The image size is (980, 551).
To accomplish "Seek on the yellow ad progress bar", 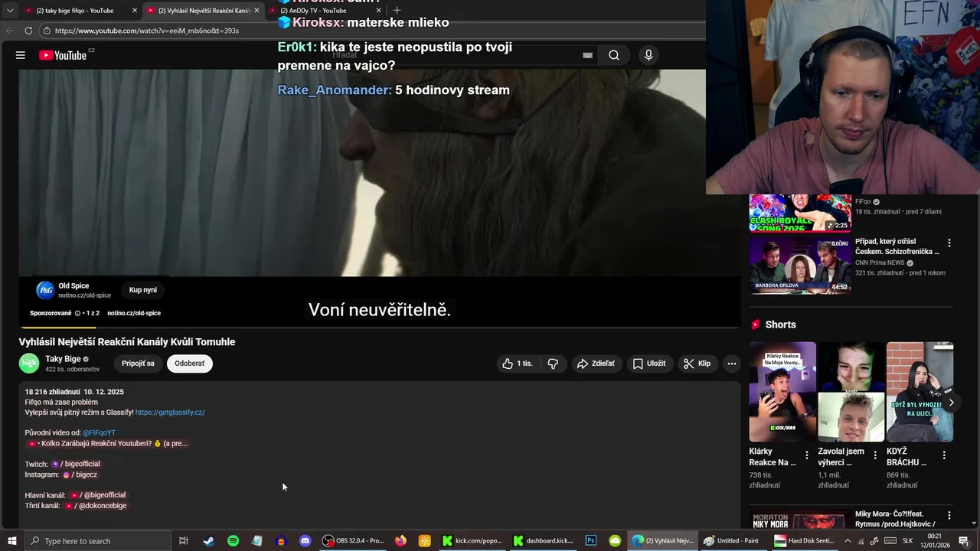I will coord(58,327).
